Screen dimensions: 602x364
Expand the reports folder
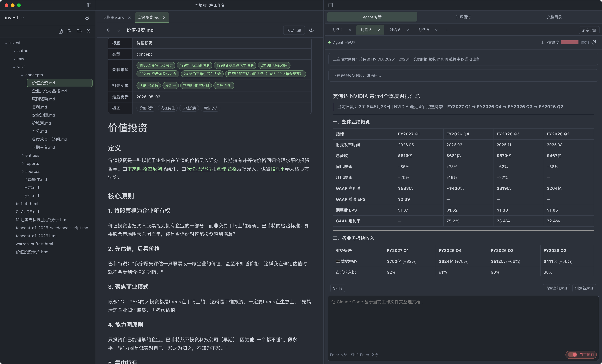[22, 163]
